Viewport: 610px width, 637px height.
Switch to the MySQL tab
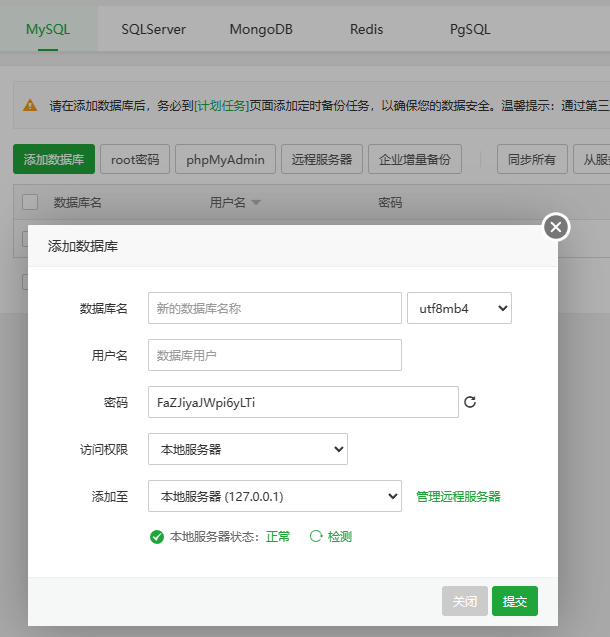48,29
